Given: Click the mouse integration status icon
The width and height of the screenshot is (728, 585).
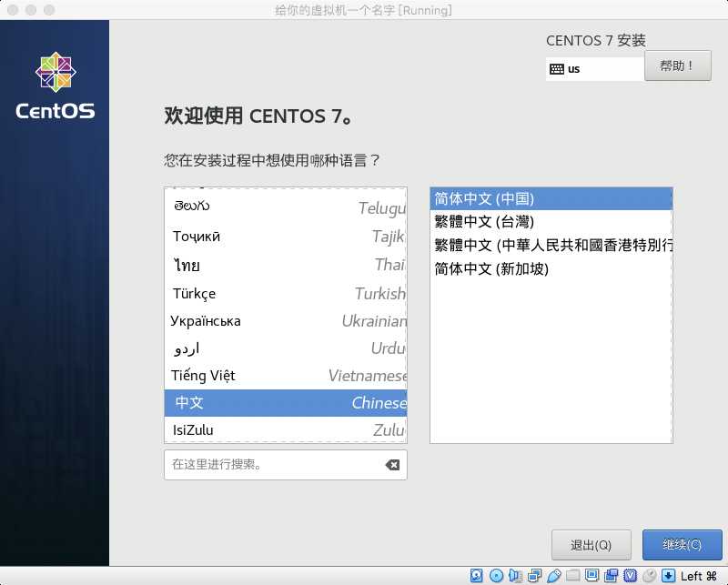Looking at the screenshot, I should 649,576.
